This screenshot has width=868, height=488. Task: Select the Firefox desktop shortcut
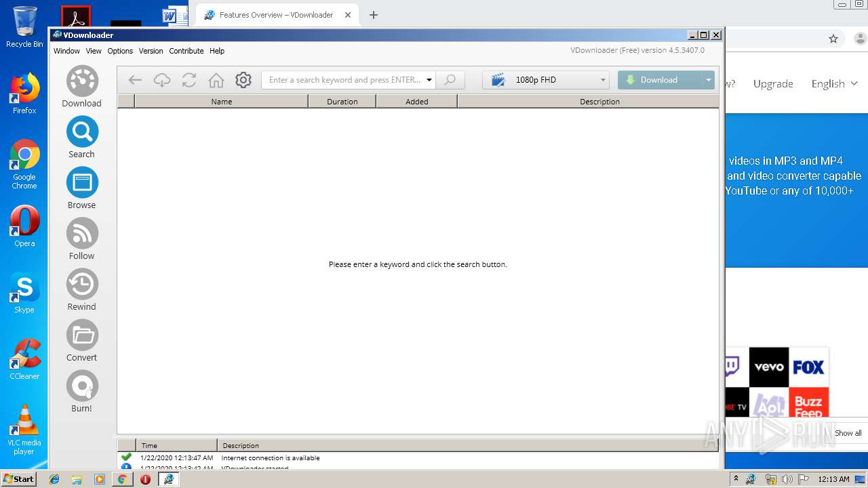pyautogui.click(x=24, y=94)
